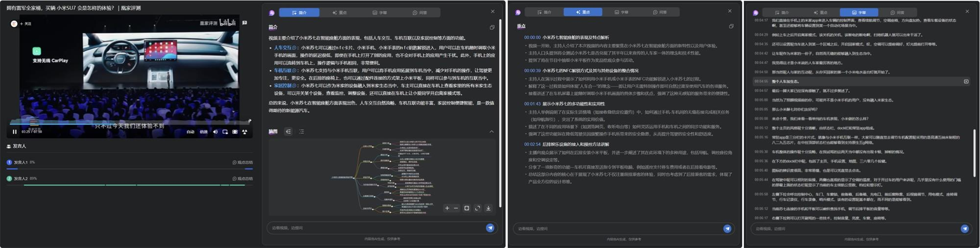Screen dimensions: 980x248
Task: Send the question in left panel
Action: (490, 228)
